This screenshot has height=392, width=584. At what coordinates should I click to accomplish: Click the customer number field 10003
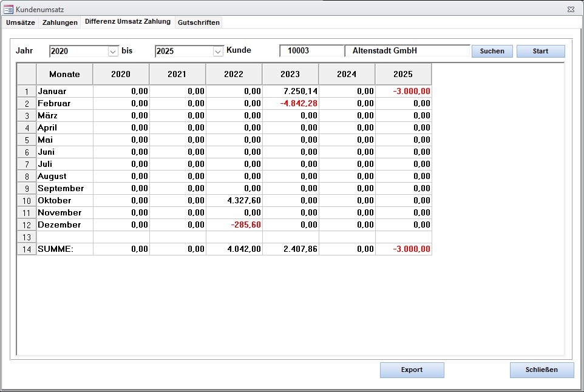coord(311,51)
